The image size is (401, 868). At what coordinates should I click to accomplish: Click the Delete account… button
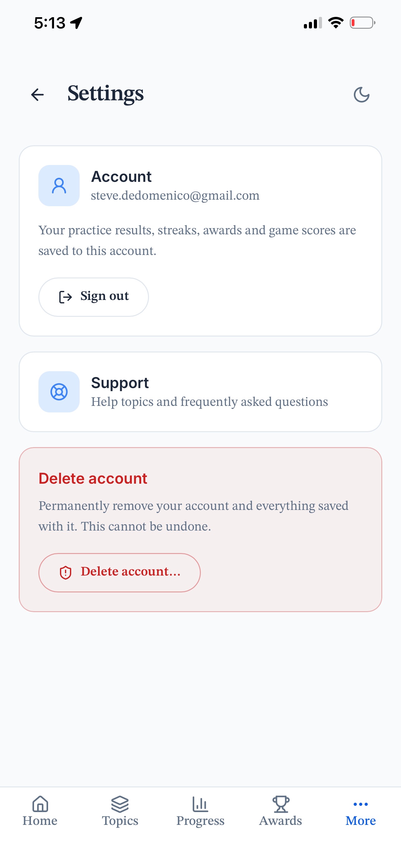coord(120,572)
